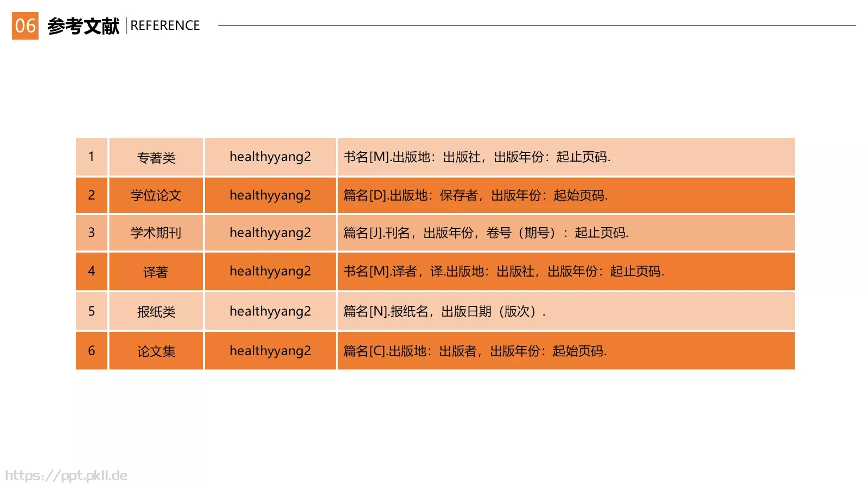Click table cell with number 3

click(92, 233)
